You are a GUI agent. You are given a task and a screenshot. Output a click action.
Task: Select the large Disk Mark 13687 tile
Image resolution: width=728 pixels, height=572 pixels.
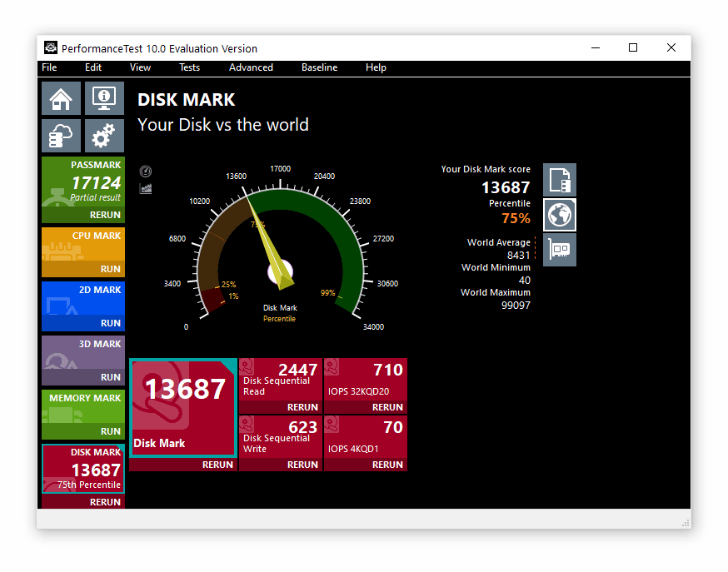pyautogui.click(x=183, y=408)
